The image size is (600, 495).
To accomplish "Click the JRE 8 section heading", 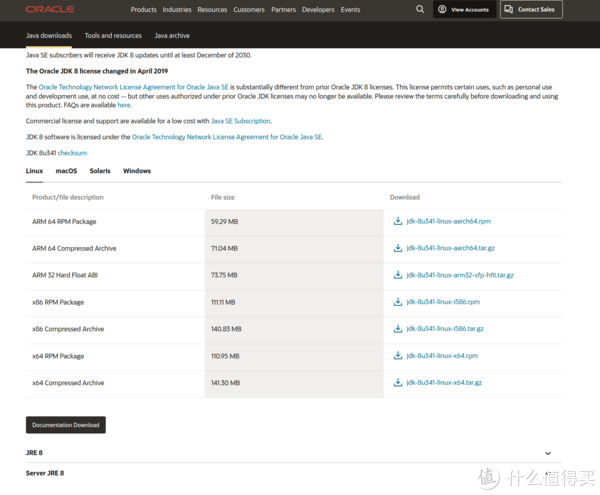I will tap(34, 453).
